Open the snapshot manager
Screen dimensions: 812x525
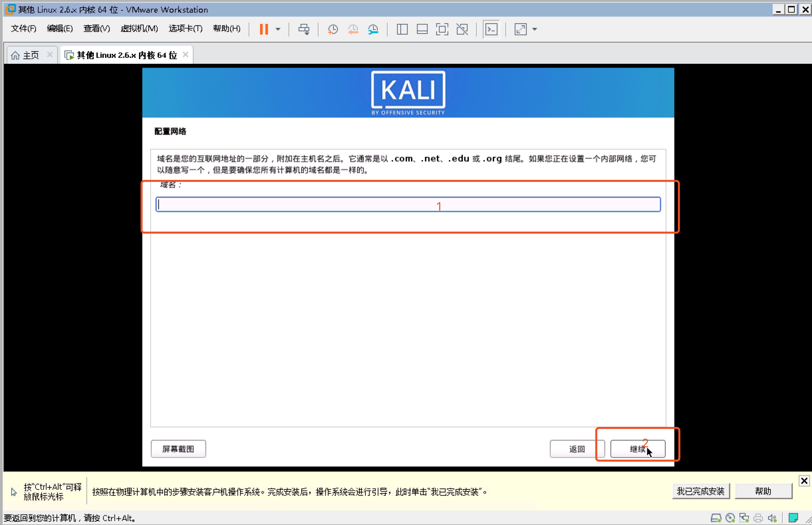pyautogui.click(x=374, y=29)
